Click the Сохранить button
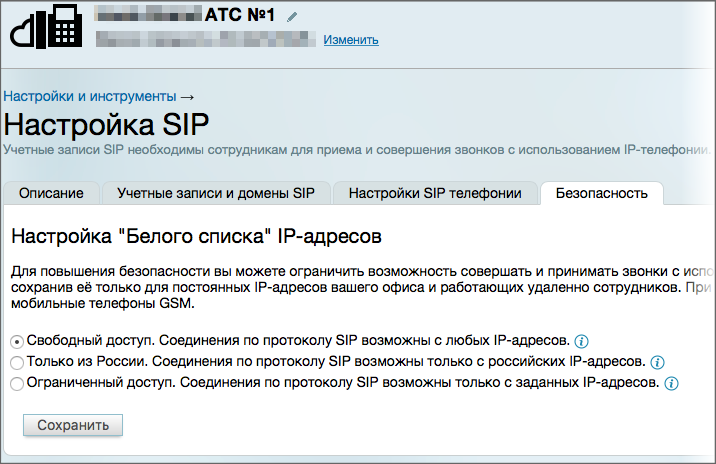The width and height of the screenshot is (716, 464). point(73,425)
